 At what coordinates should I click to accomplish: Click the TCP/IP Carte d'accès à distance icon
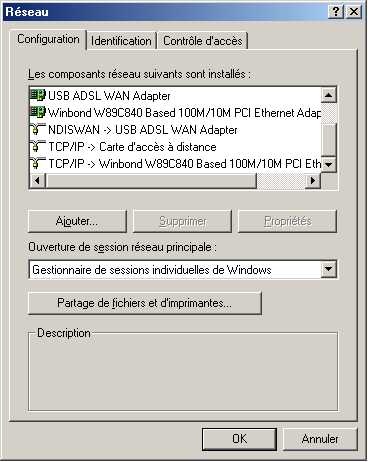(x=37, y=146)
